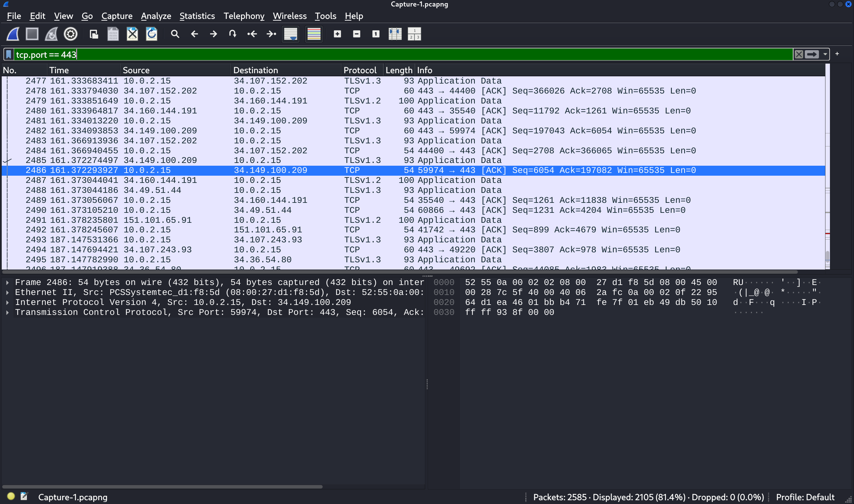Select packet 2488 from 34.49.51.44
The height and width of the screenshot is (504, 854).
click(413, 190)
